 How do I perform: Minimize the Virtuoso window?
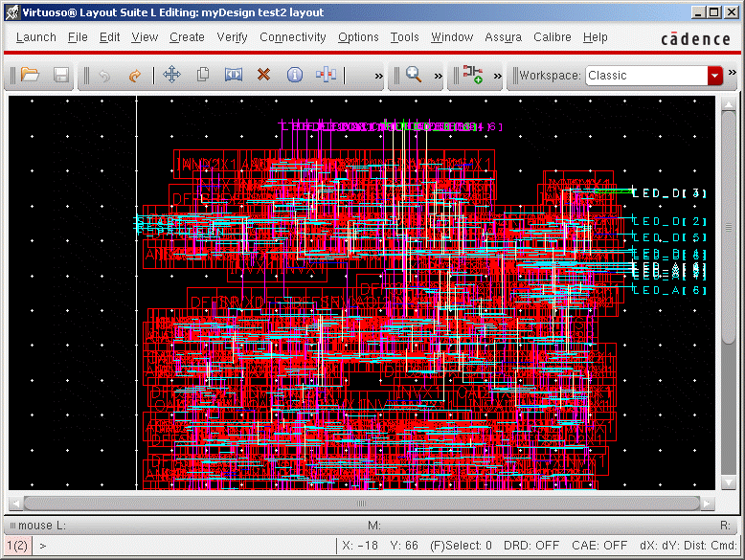pyautogui.click(x=698, y=12)
